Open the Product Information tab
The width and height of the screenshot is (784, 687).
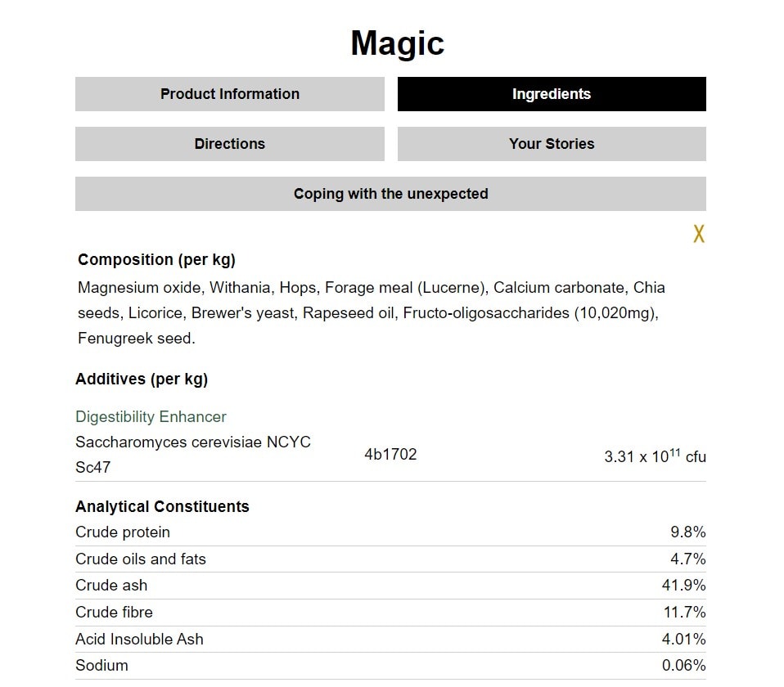(x=229, y=94)
